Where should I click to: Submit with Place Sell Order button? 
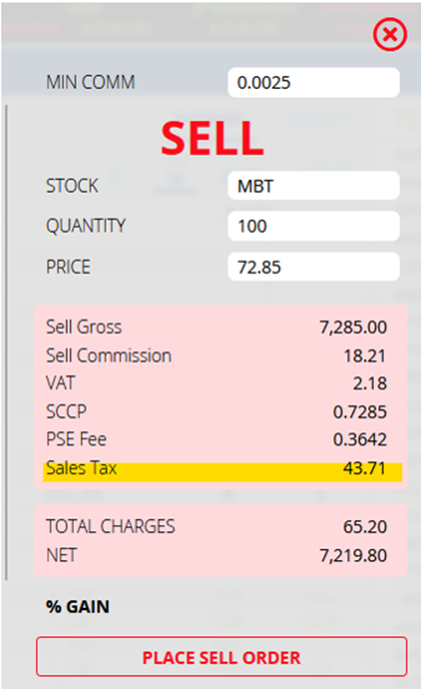click(221, 657)
